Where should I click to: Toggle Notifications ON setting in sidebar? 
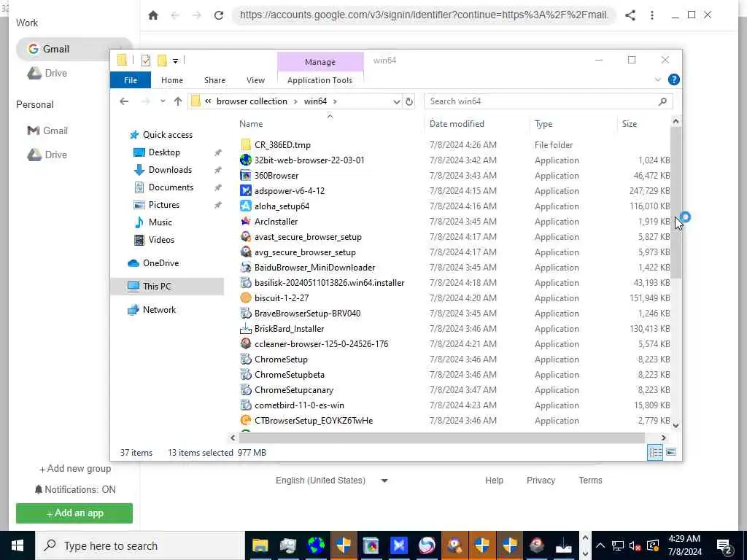tap(75, 489)
